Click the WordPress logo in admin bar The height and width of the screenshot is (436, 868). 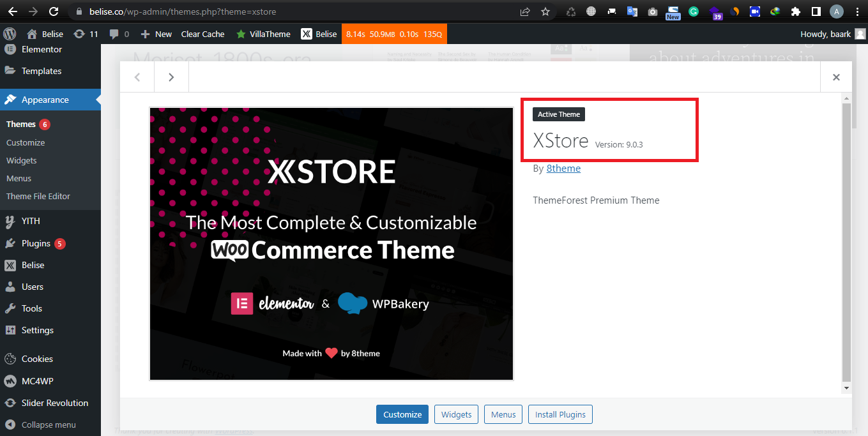10,34
